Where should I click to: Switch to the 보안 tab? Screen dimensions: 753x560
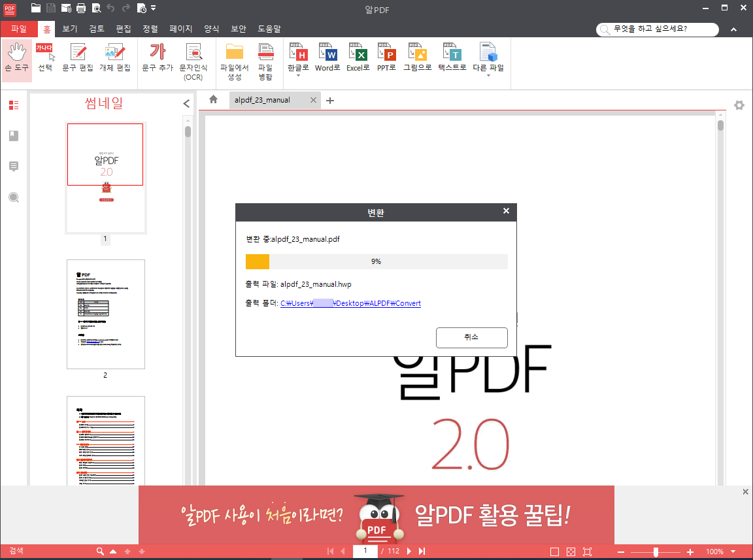tap(239, 29)
